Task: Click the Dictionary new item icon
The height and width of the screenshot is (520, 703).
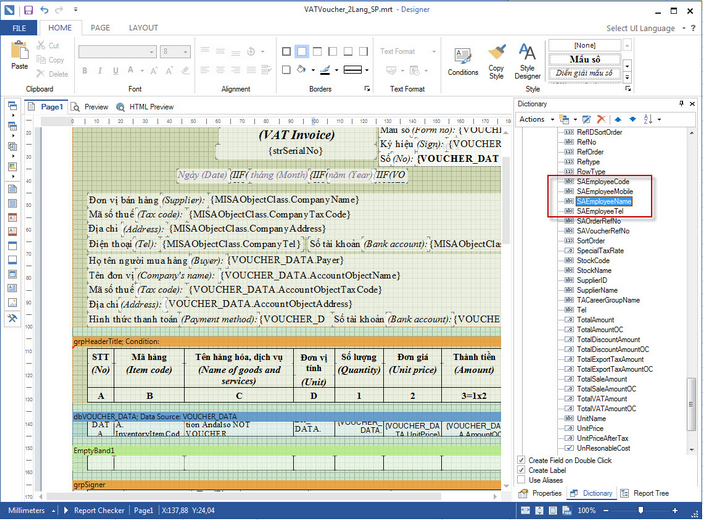Action: [564, 119]
